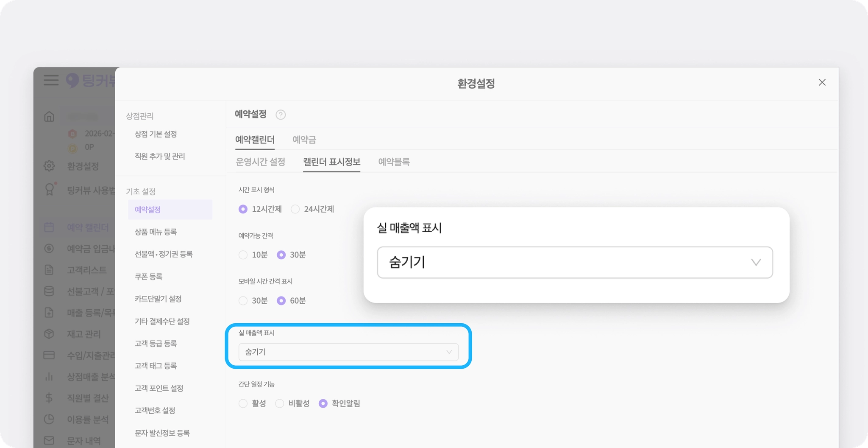Choose the 활성 radio option
The height and width of the screenshot is (448, 868).
click(x=243, y=403)
